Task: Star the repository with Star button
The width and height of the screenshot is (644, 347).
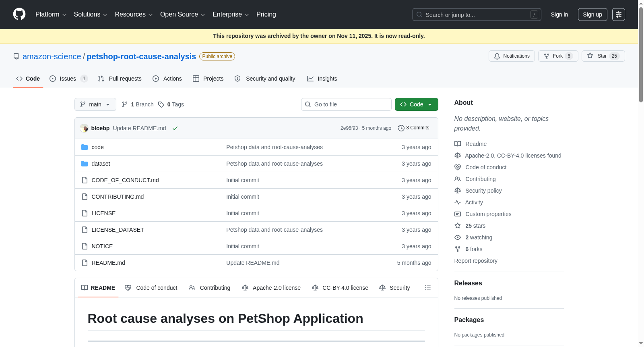Action: [x=603, y=56]
